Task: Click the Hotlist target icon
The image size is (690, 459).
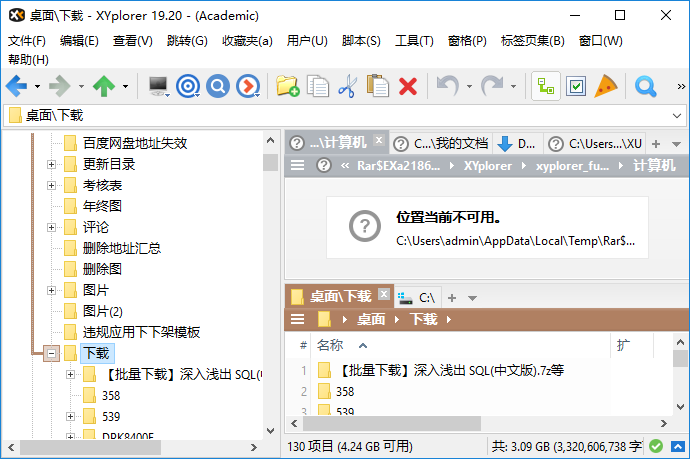Action: pos(188,86)
